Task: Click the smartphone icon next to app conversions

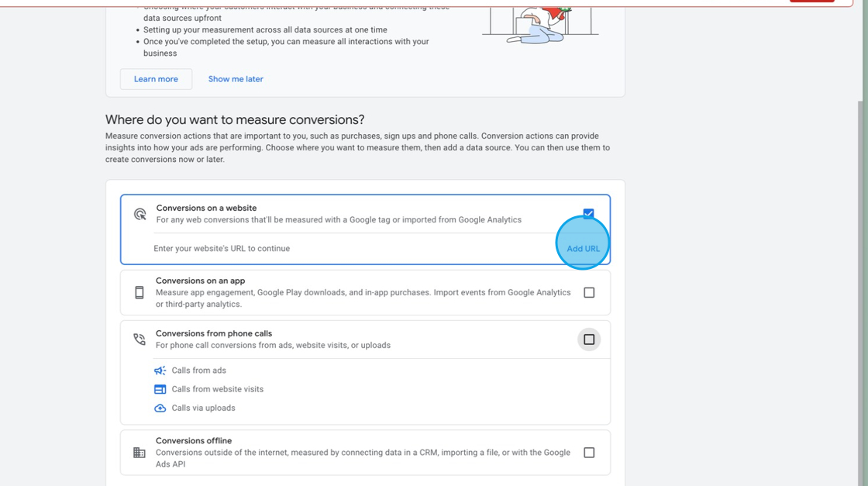Action: [140, 292]
